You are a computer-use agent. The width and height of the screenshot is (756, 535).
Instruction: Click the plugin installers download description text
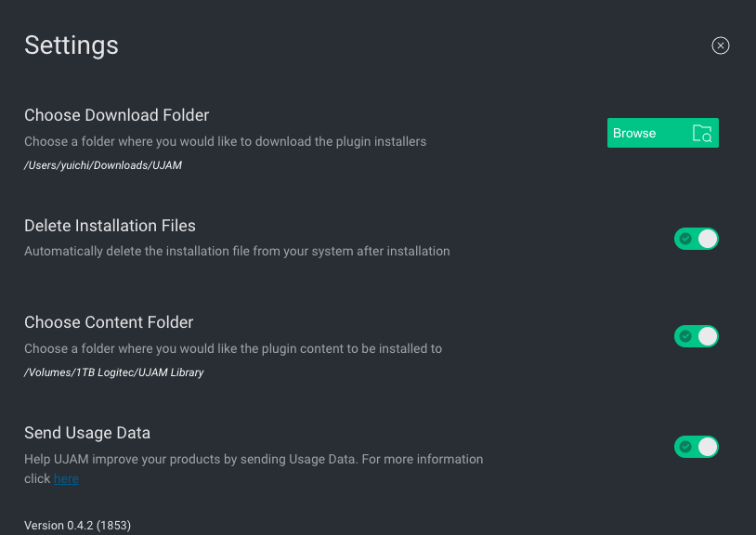(225, 142)
